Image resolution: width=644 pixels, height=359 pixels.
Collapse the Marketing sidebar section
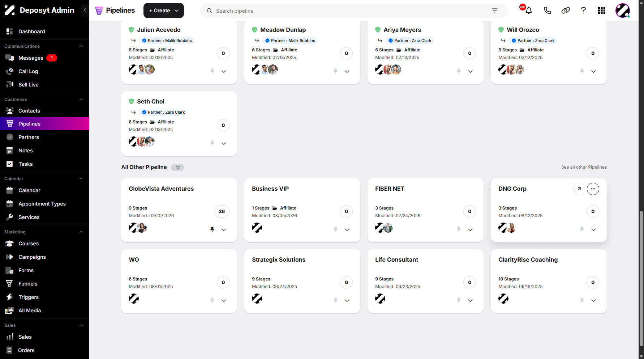[81, 232]
